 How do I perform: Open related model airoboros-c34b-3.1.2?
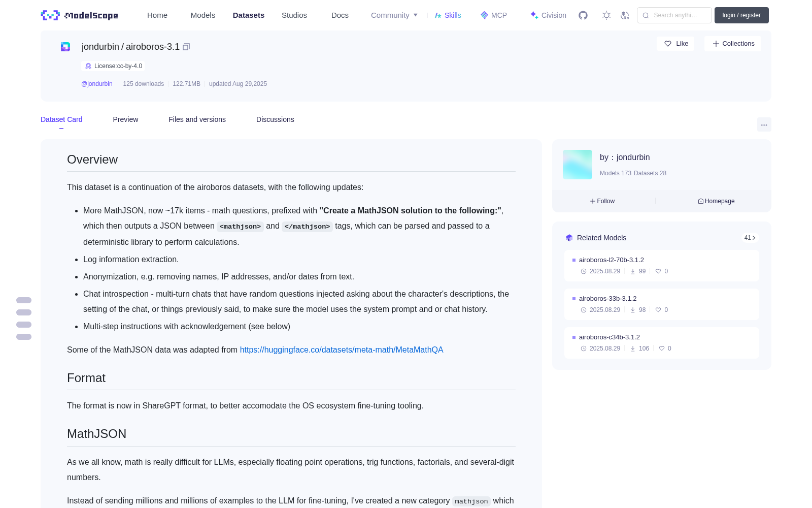coord(662,343)
